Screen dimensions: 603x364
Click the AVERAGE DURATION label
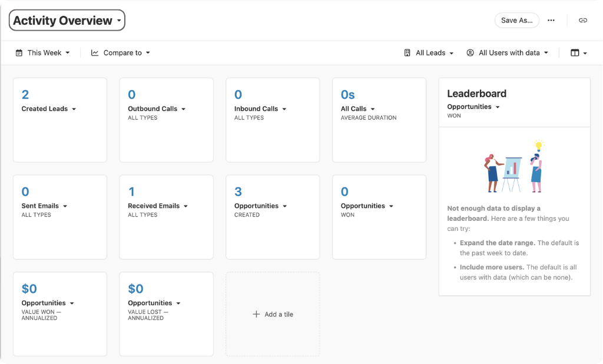point(369,118)
